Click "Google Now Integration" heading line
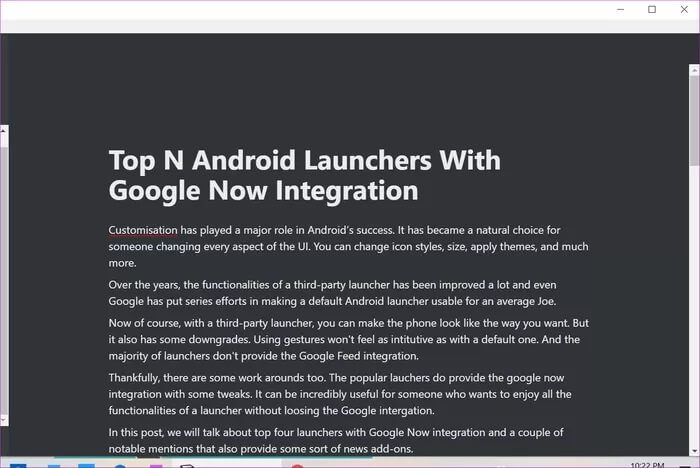The image size is (700, 468). pos(263,191)
